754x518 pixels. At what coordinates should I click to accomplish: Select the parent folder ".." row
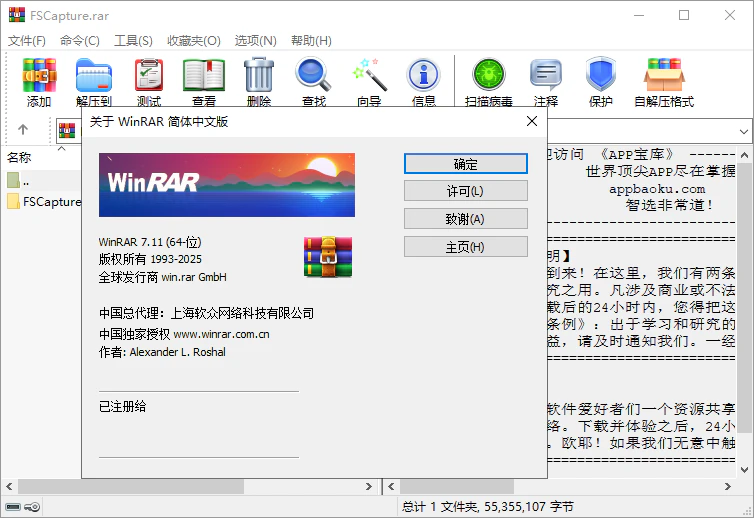point(43,181)
